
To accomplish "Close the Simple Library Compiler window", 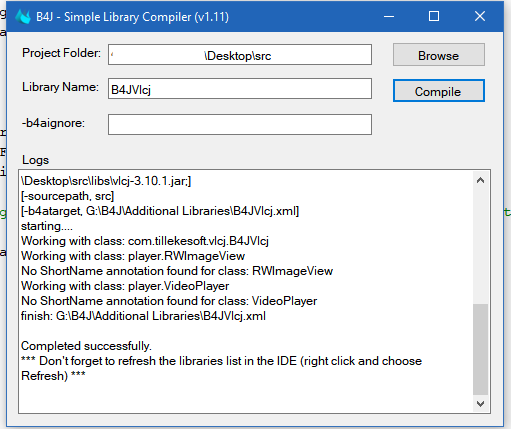I will (x=480, y=16).
